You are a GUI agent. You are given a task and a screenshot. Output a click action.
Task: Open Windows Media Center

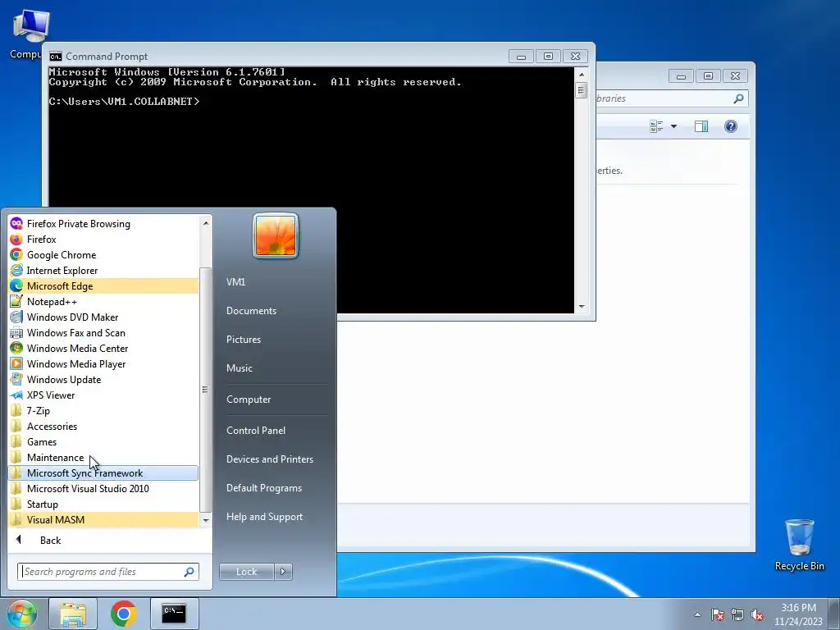(103, 348)
